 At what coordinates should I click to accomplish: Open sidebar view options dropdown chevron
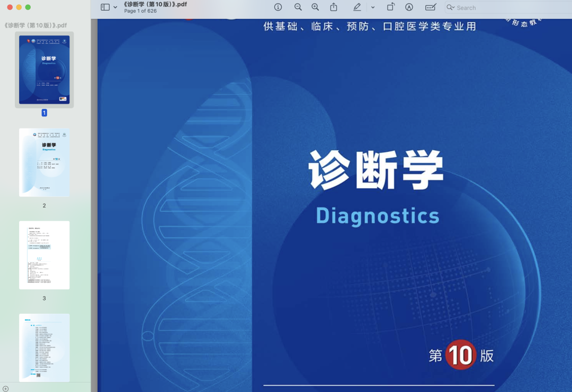coord(115,7)
